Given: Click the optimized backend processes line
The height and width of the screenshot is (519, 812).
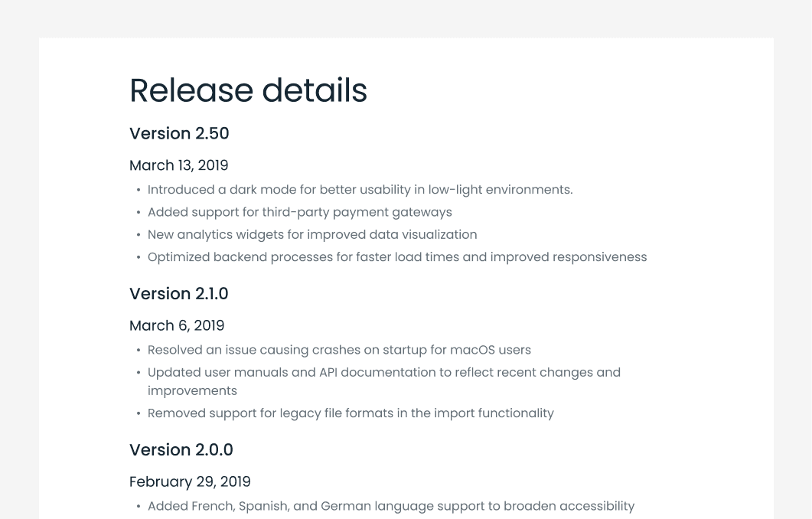Looking at the screenshot, I should 397,257.
